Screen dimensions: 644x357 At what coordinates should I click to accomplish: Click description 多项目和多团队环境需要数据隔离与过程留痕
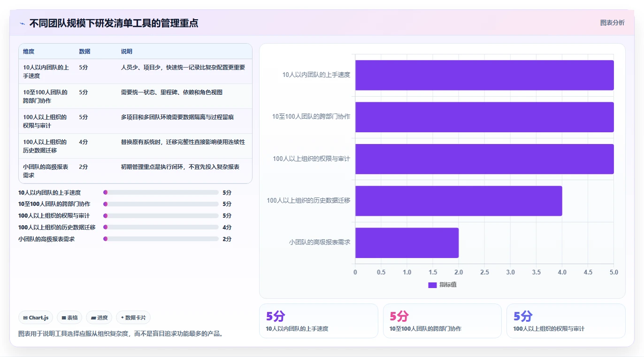pos(177,117)
